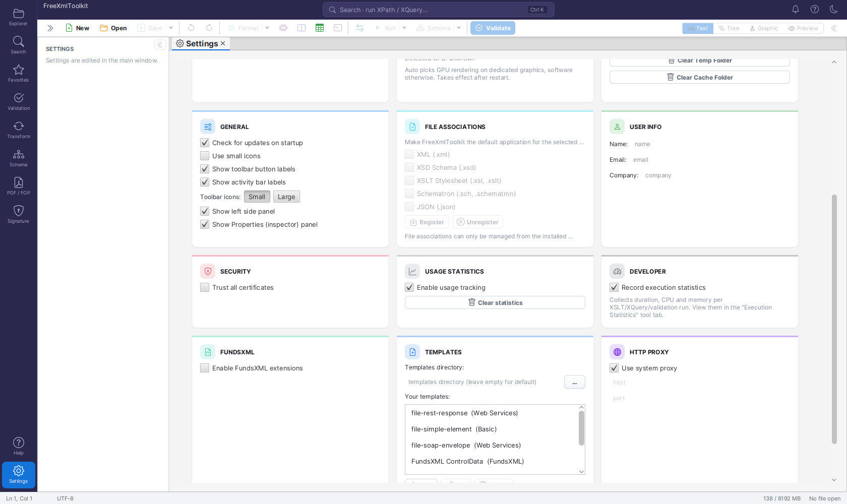The image size is (847, 504).
Task: Open Favorites from the activity bar
Action: [19, 74]
